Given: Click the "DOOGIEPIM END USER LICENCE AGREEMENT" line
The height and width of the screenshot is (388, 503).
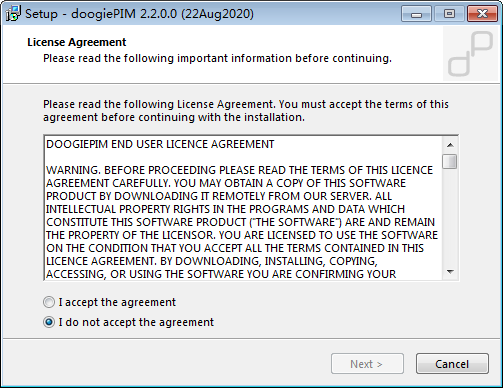Looking at the screenshot, I should pyautogui.click(x=160, y=144).
